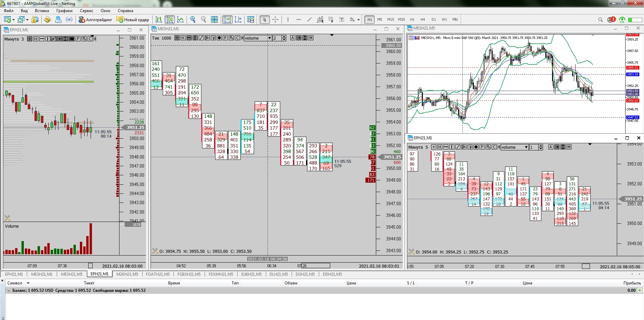Click the C button in MESH21,M1 panel
644x320 pixels.
[237, 38]
